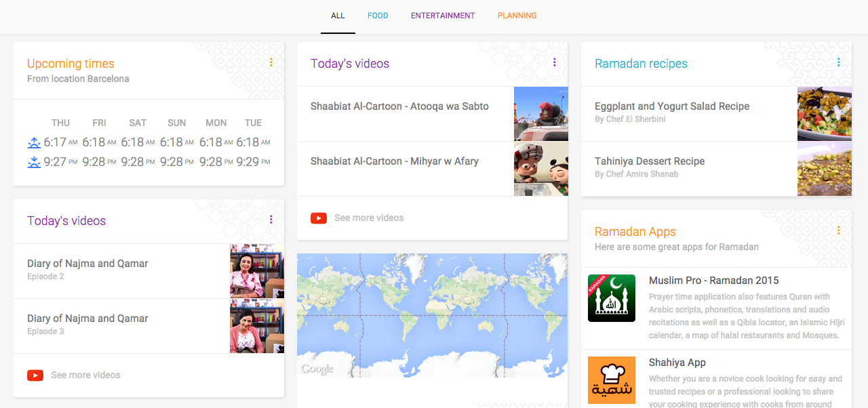868x408 pixels.
Task: Click the sunset icon beside the PM times
Action: (34, 163)
